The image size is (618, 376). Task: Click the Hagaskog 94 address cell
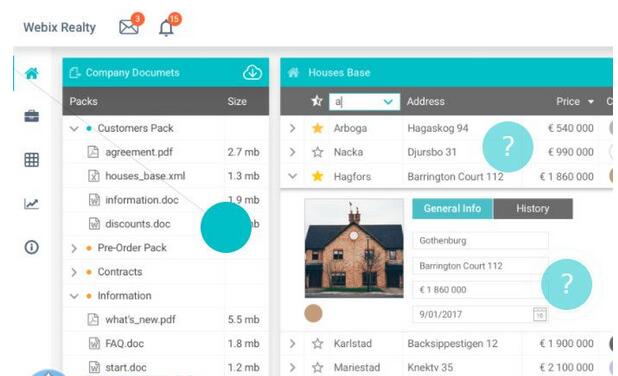coord(437,128)
